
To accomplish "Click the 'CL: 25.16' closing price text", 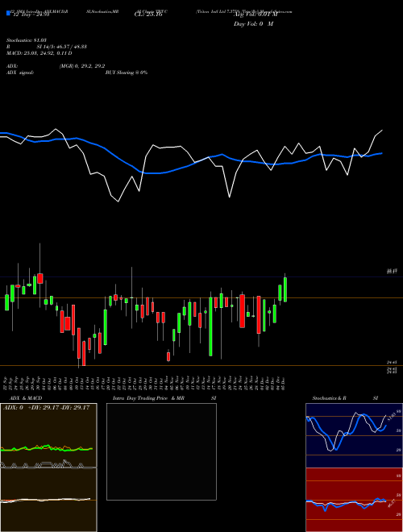I will pyautogui.click(x=148, y=15).
